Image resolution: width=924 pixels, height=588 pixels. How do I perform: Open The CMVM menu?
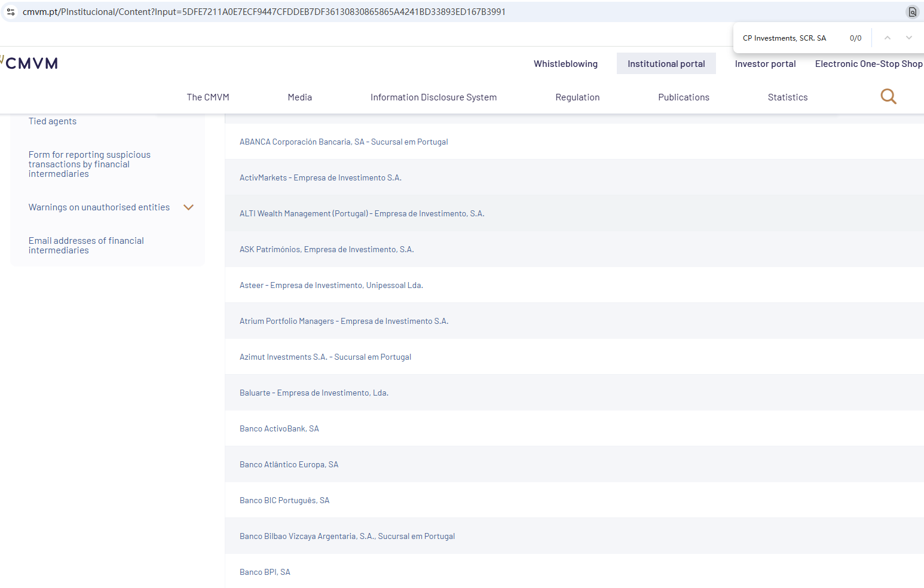208,97
